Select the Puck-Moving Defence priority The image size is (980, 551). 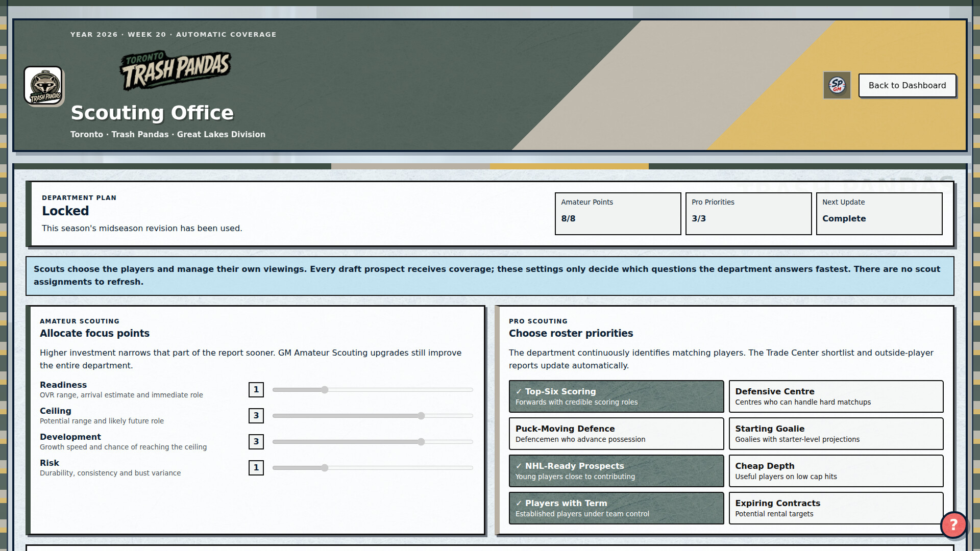pyautogui.click(x=616, y=434)
